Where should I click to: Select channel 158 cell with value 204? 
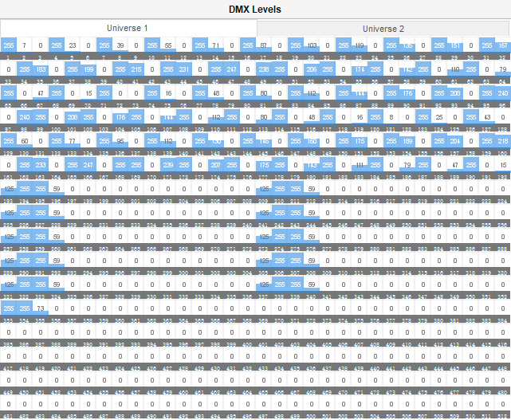tap(470, 142)
